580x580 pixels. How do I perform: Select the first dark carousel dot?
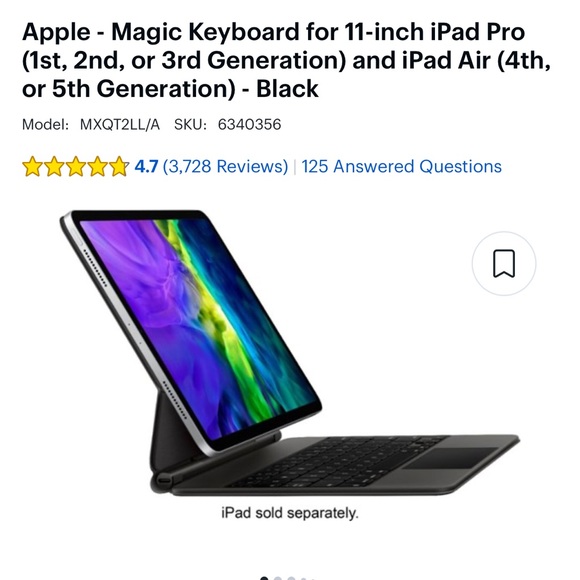pos(264,579)
